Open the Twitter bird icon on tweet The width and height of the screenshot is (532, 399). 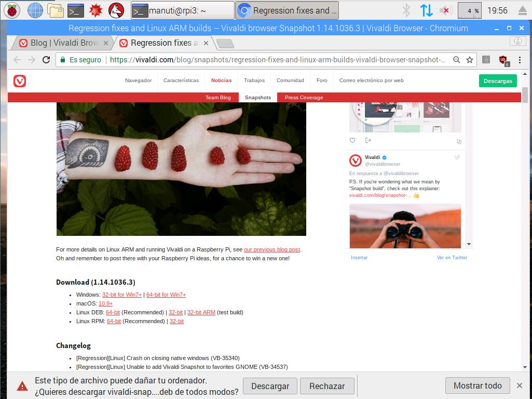[457, 157]
